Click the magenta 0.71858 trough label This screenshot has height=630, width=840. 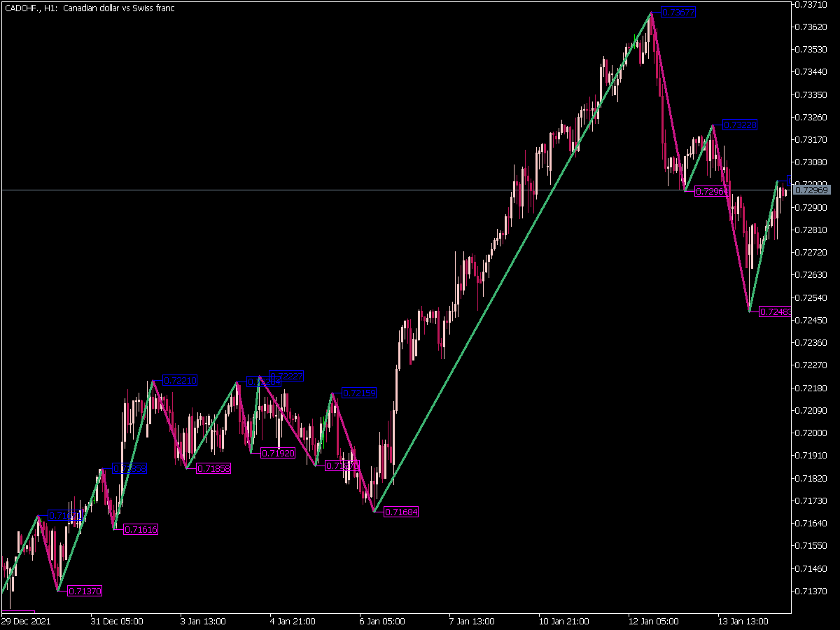coord(213,468)
